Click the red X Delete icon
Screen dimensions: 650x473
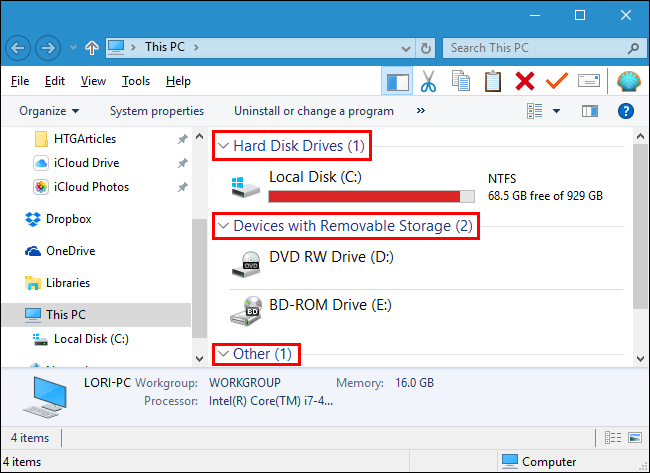pos(525,81)
